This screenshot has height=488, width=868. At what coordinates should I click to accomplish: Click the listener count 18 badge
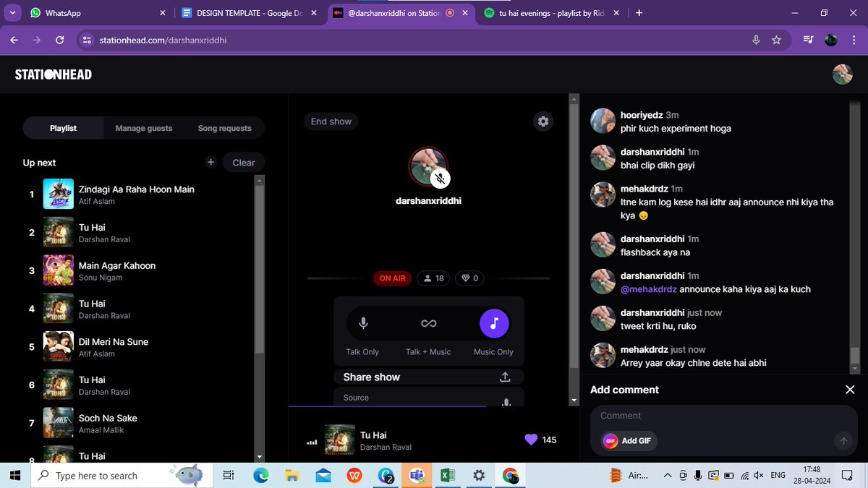coord(433,278)
